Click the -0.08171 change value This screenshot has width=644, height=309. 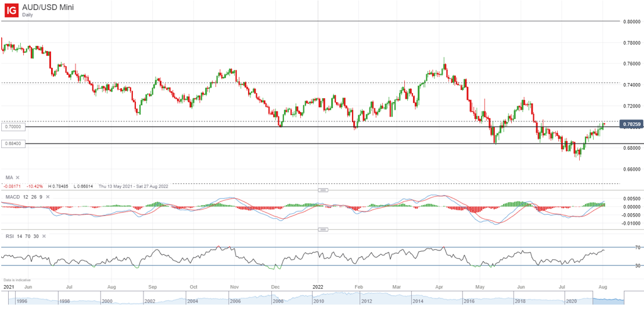coord(13,186)
